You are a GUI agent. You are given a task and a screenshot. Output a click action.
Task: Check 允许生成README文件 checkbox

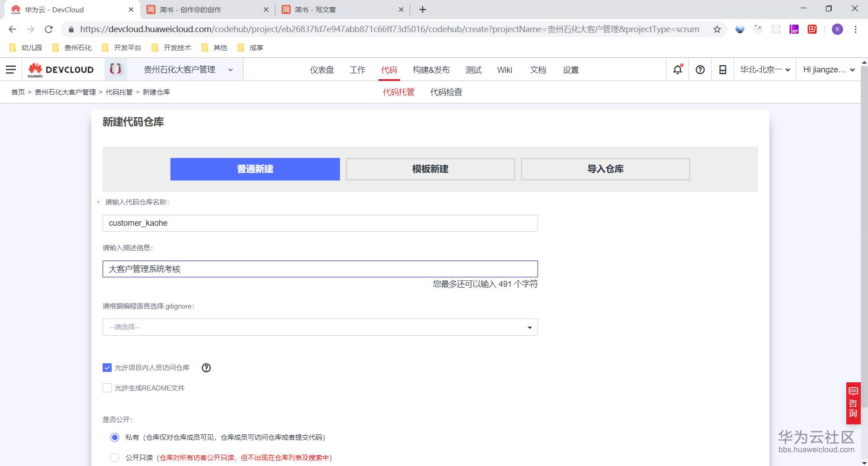click(x=107, y=388)
